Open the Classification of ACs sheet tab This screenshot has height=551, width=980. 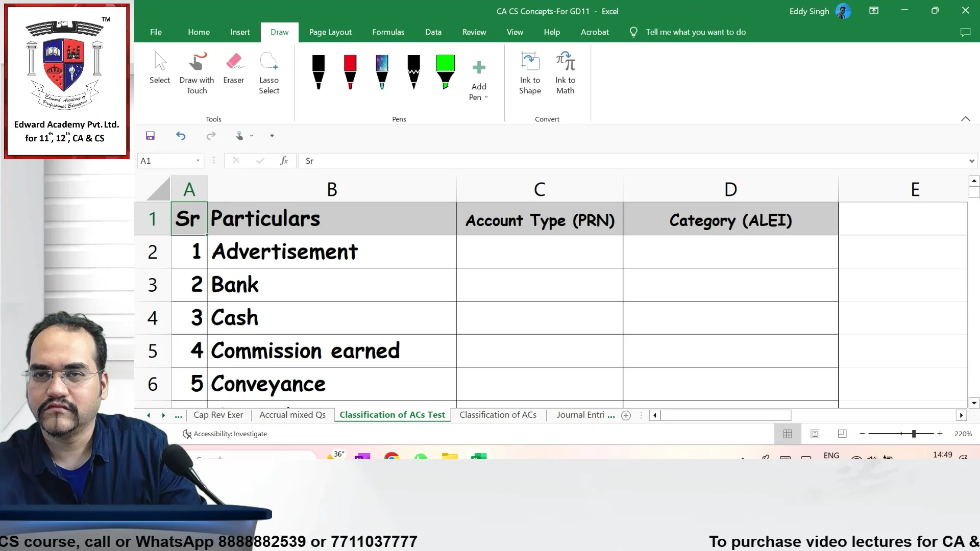coord(498,415)
